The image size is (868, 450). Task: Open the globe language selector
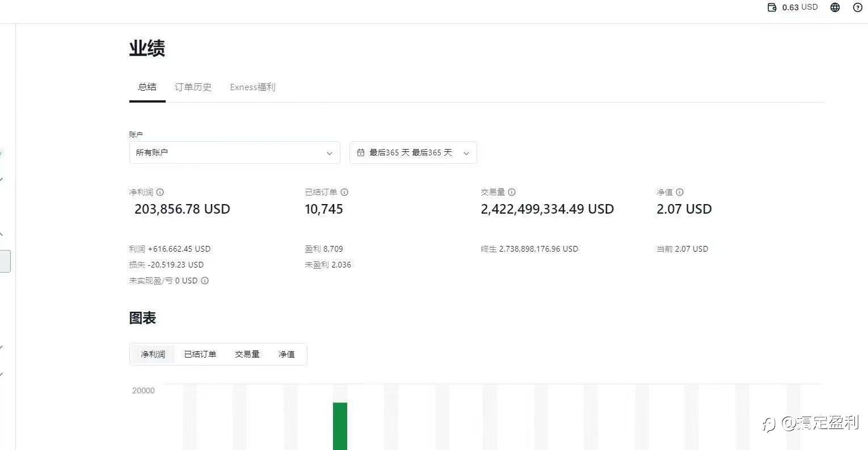tap(835, 7)
